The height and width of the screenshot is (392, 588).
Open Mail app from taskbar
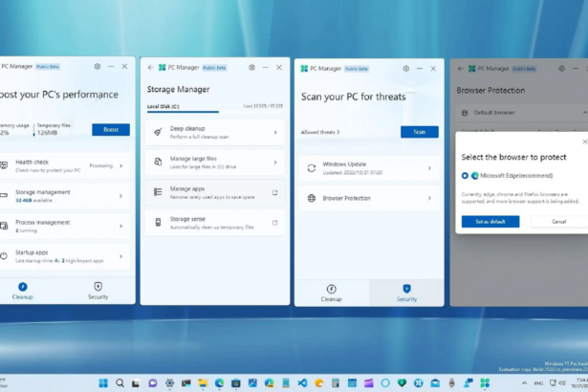435,383
